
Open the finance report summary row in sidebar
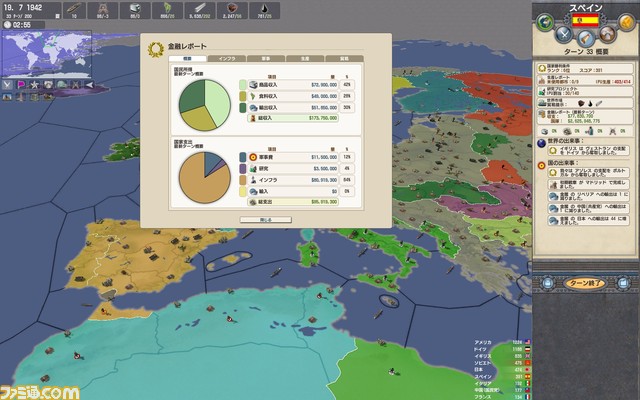point(585,116)
